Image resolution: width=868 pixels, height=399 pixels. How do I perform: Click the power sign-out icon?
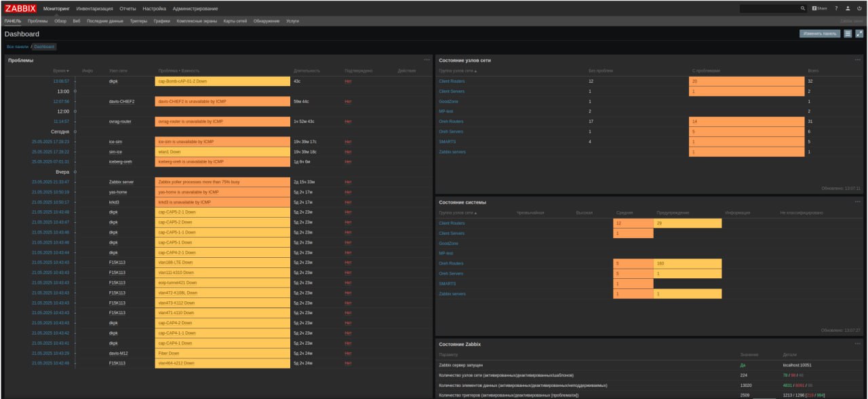pyautogui.click(x=859, y=8)
